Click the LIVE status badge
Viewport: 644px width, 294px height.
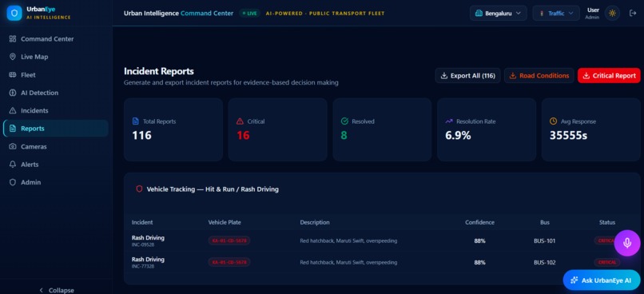pos(250,13)
